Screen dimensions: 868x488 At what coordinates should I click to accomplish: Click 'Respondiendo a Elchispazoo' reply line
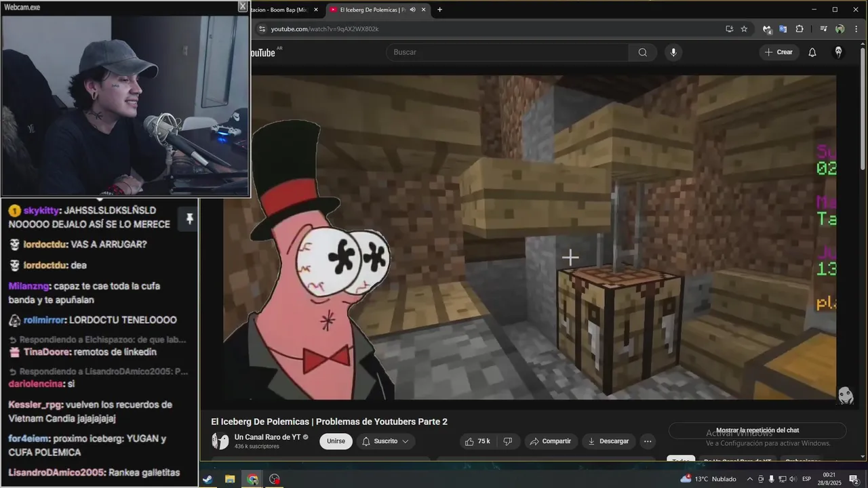[x=98, y=340]
